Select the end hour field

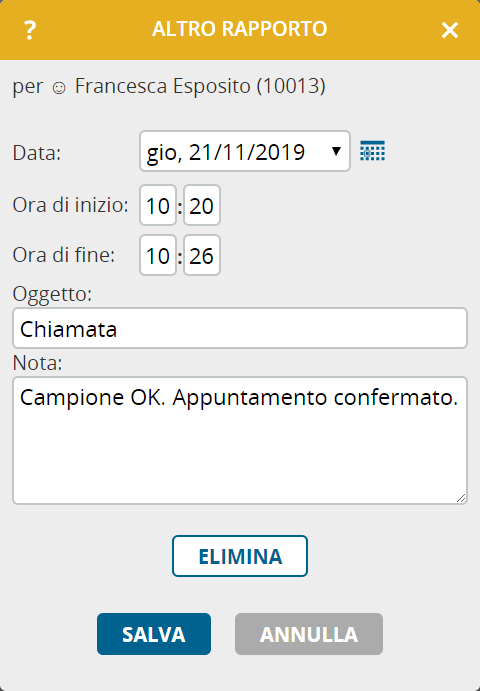coord(158,255)
